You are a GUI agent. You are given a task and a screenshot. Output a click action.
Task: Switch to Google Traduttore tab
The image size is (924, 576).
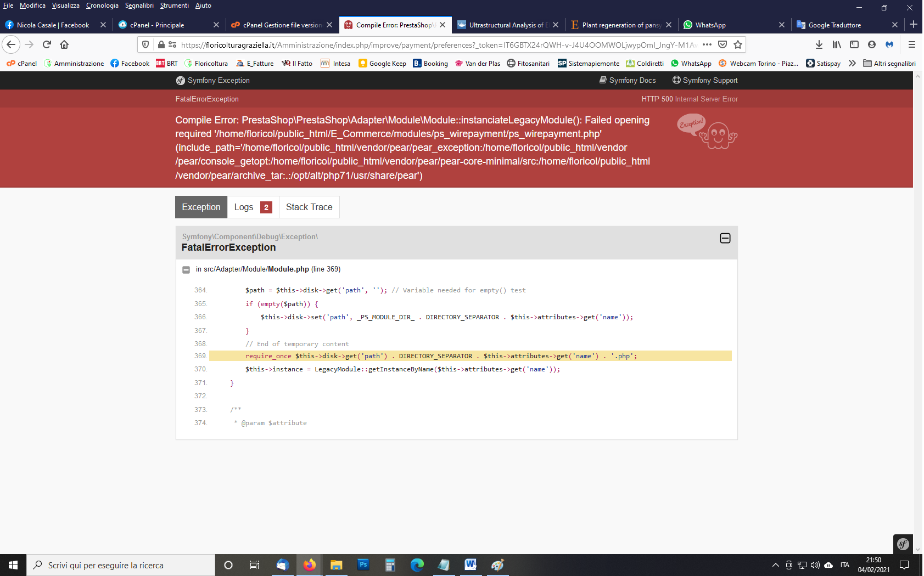coord(847,25)
